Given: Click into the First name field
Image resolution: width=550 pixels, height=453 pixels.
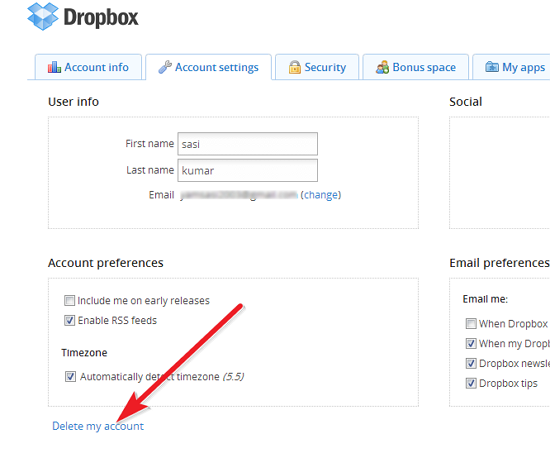Looking at the screenshot, I should 248,144.
